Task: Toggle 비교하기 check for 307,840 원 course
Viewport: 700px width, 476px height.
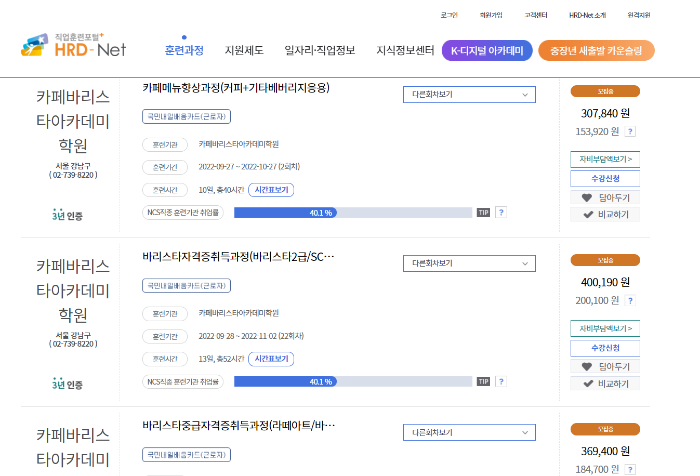Action: [x=605, y=214]
